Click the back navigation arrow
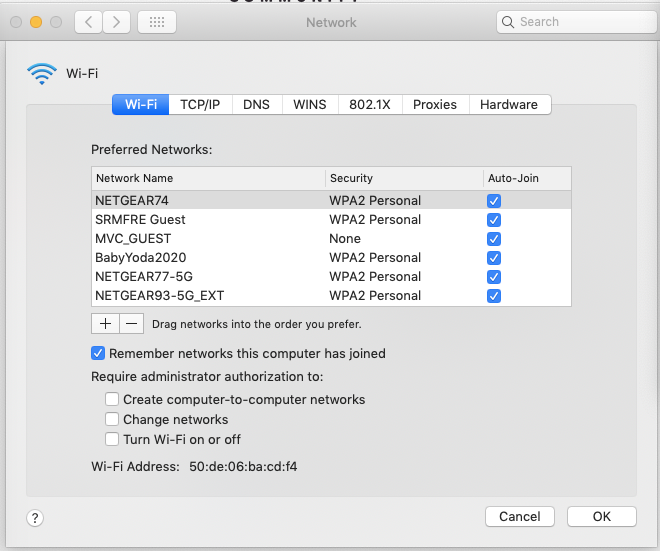 [x=89, y=21]
